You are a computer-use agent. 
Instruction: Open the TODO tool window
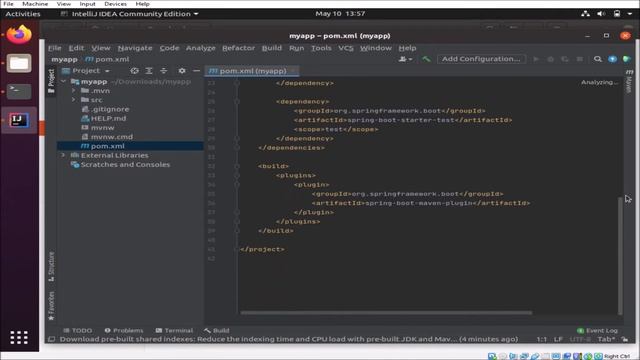(78, 330)
